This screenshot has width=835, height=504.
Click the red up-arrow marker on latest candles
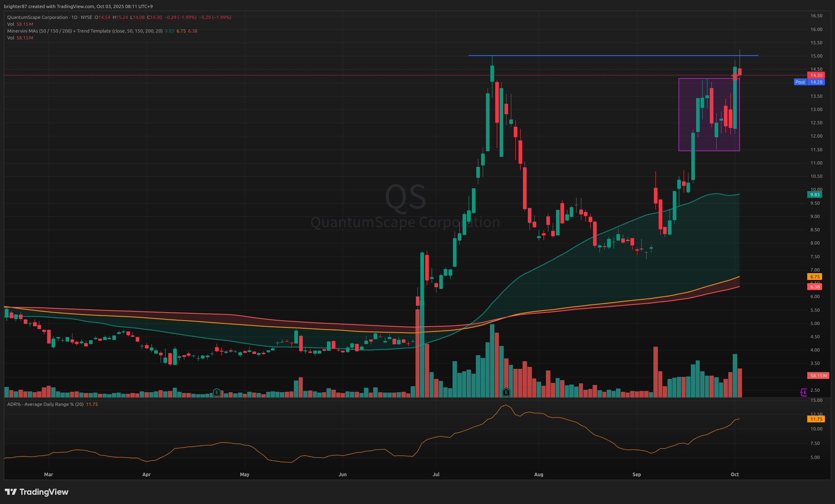pyautogui.click(x=735, y=75)
